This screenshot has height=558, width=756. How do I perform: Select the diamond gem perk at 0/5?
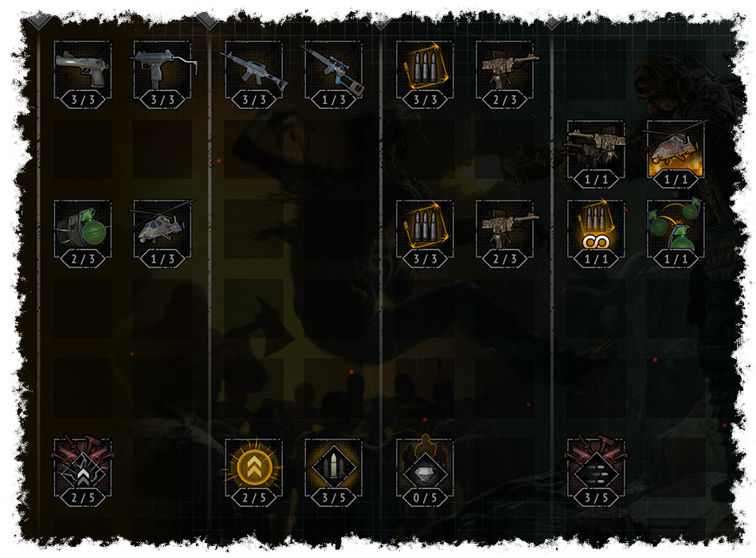(425, 468)
